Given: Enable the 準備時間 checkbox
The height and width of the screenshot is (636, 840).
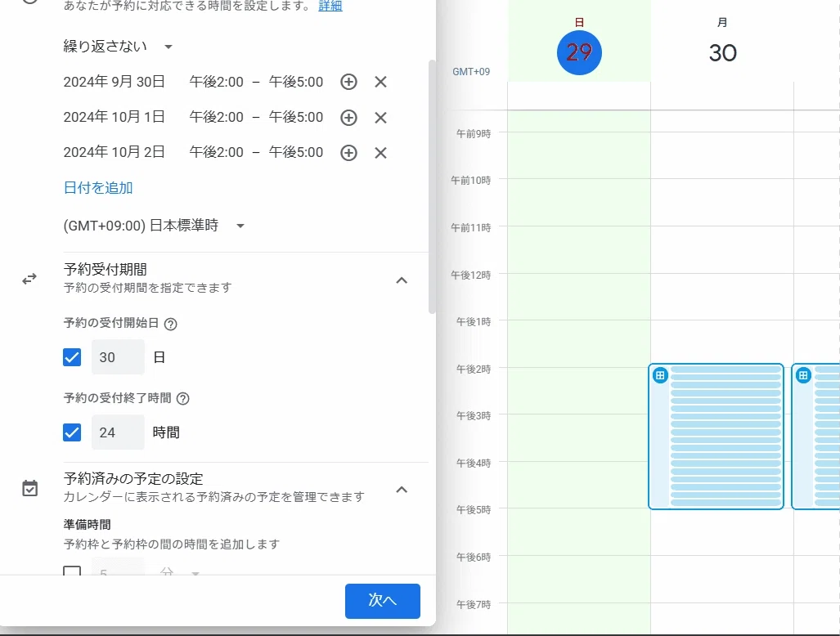Looking at the screenshot, I should pyautogui.click(x=72, y=571).
